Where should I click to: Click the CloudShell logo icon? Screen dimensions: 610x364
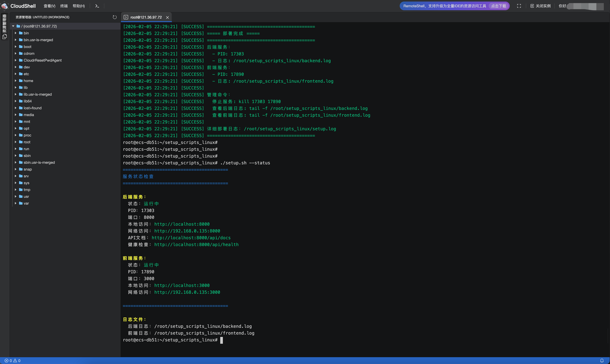[5, 6]
